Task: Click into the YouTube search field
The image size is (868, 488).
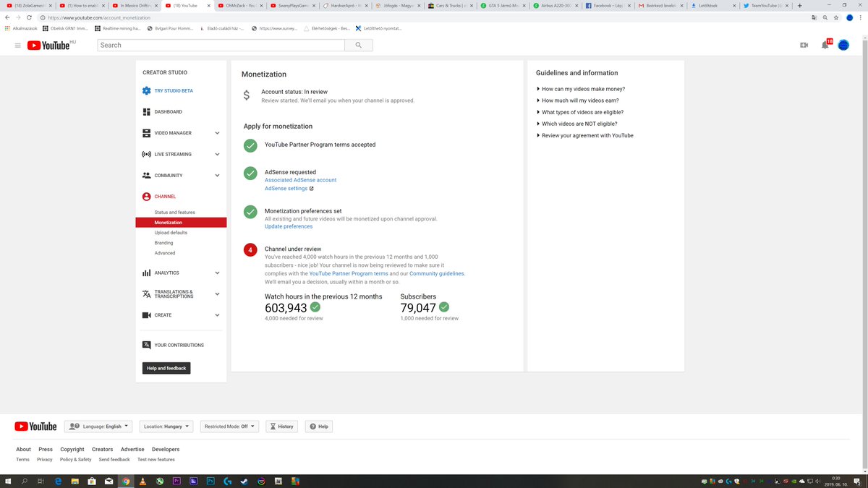Action: [221, 45]
